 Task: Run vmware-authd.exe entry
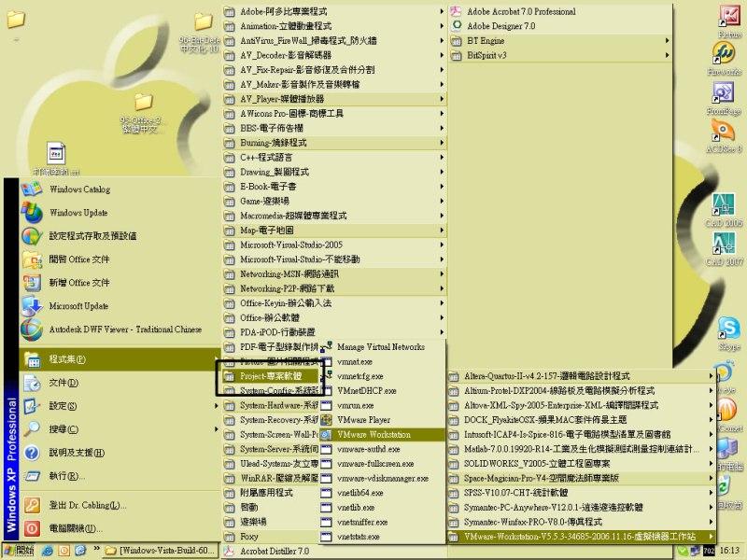[x=382, y=449]
